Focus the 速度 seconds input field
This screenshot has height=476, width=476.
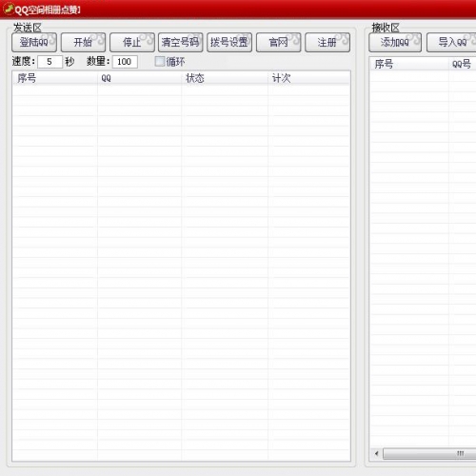tap(50, 62)
